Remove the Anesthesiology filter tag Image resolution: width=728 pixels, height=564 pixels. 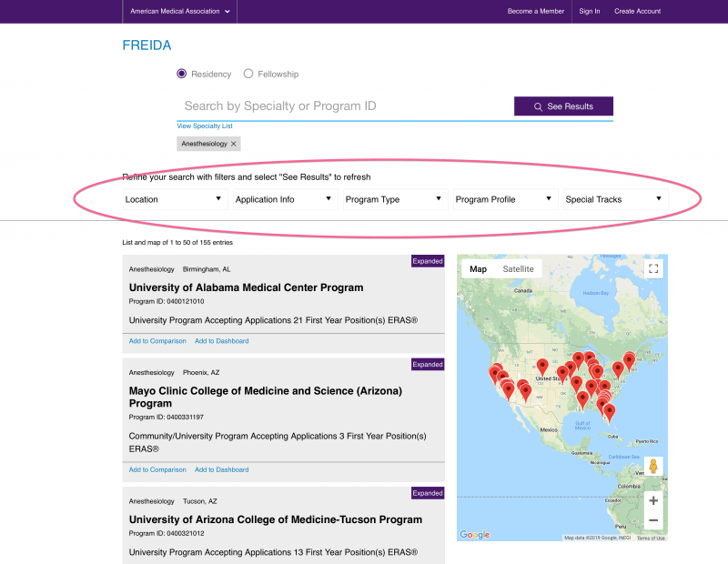(234, 144)
